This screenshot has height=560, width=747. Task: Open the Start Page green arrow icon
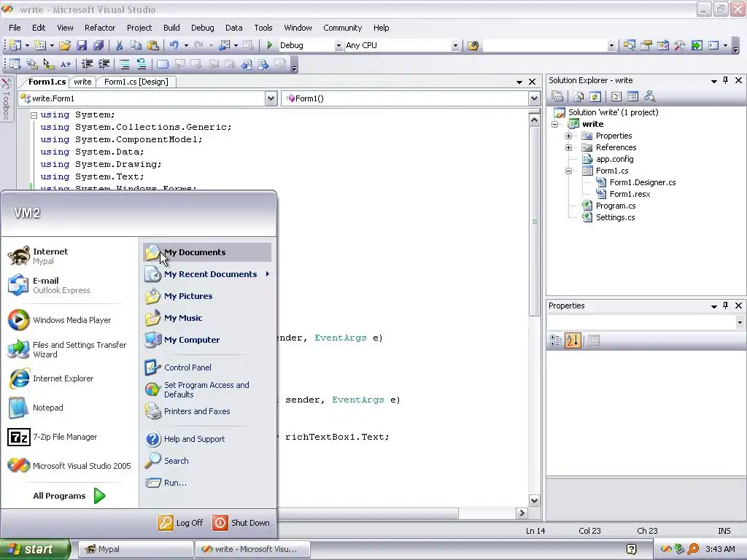(697, 45)
